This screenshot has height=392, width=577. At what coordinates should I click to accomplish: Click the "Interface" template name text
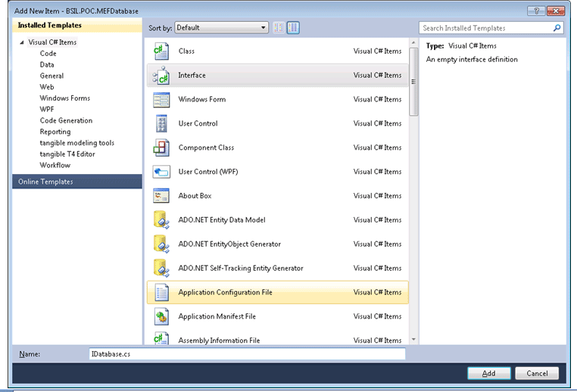192,76
